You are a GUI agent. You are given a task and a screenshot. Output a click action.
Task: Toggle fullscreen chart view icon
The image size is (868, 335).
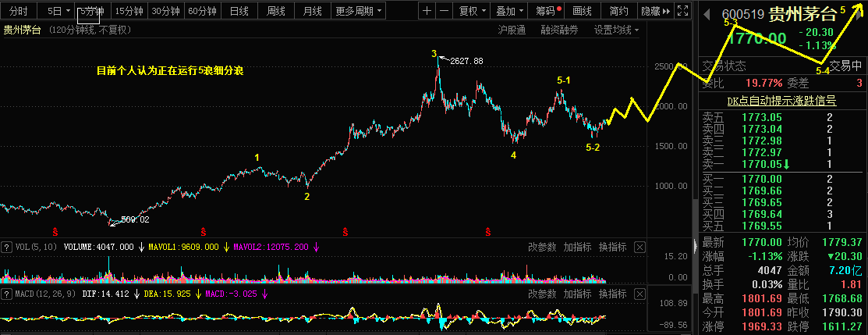tap(683, 10)
